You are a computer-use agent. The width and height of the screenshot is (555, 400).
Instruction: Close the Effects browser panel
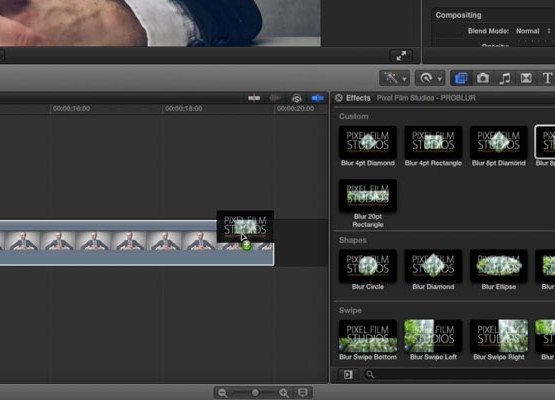[x=339, y=98]
